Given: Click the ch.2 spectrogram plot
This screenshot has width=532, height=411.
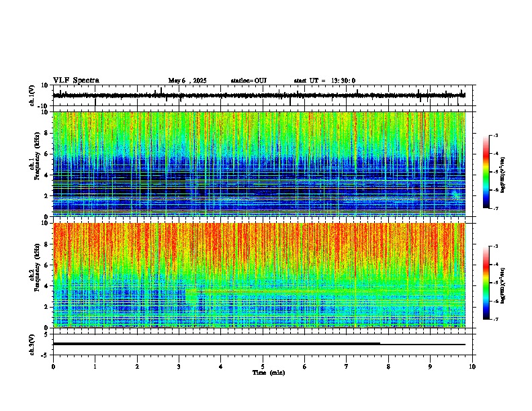Looking at the screenshot, I should [259, 275].
